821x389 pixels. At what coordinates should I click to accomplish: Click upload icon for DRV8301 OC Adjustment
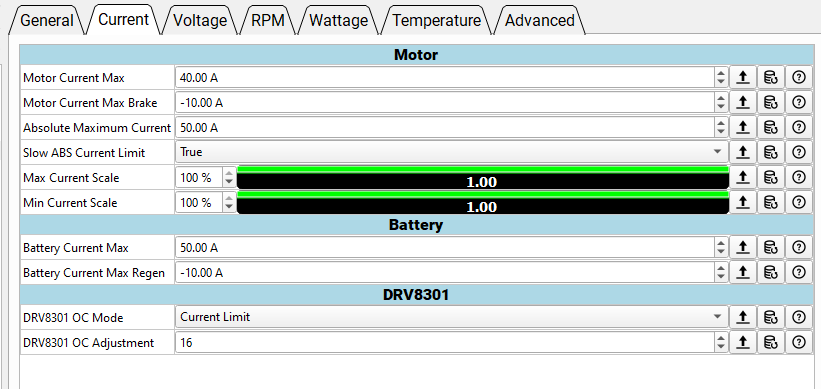pos(742,342)
